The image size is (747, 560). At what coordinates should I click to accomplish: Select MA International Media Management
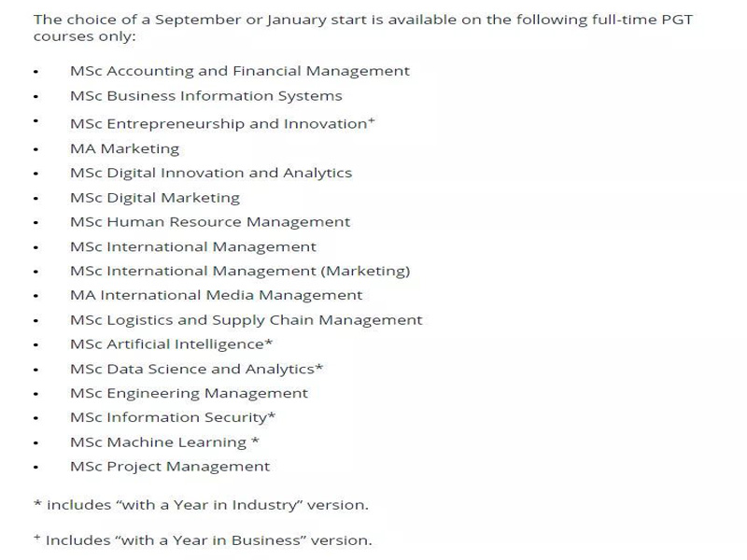click(x=217, y=296)
